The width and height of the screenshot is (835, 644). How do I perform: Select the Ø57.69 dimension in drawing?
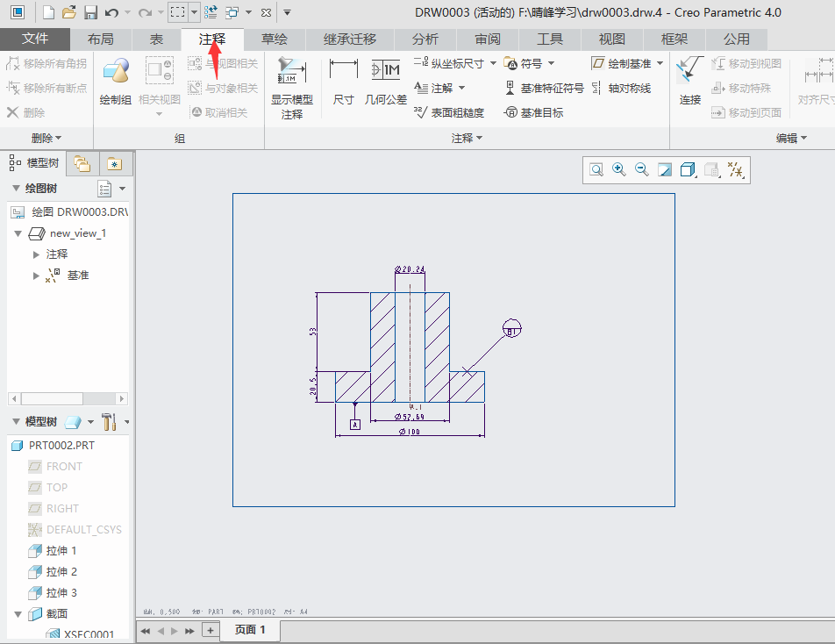pyautogui.click(x=410, y=417)
